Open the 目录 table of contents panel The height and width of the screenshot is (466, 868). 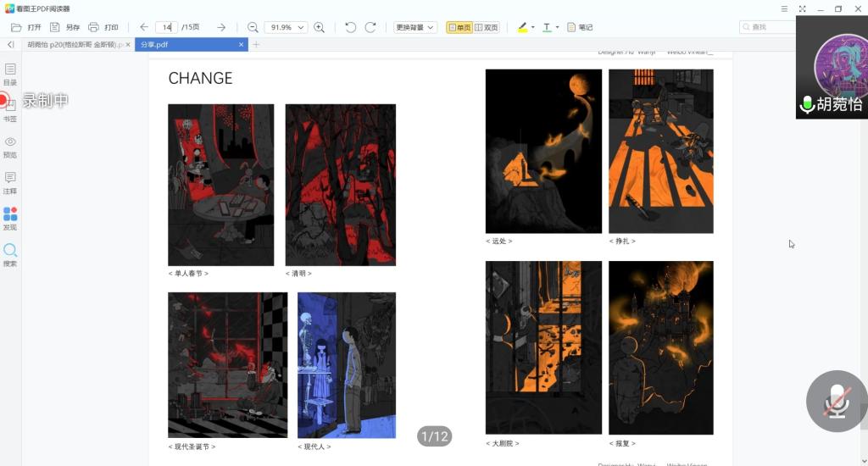(x=10, y=75)
